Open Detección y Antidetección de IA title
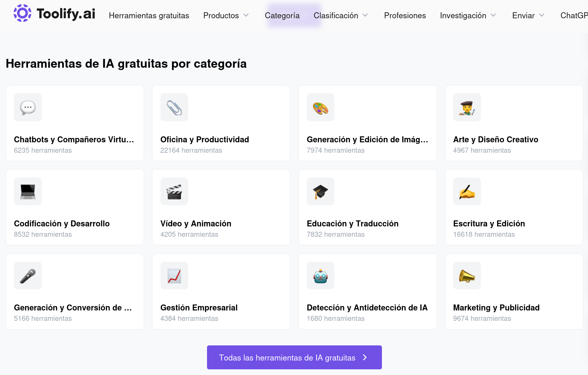The height and width of the screenshot is (375, 588). (x=367, y=308)
